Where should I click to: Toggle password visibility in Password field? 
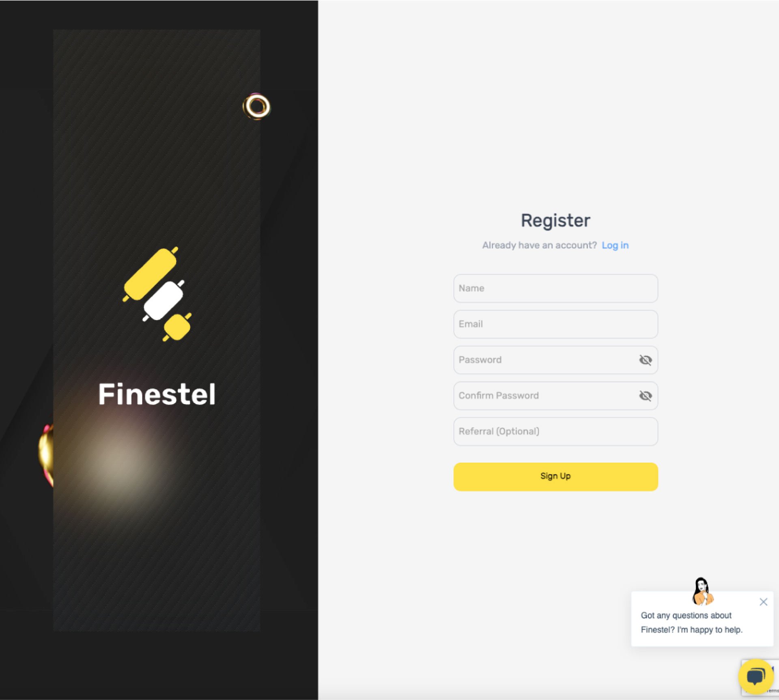(645, 360)
